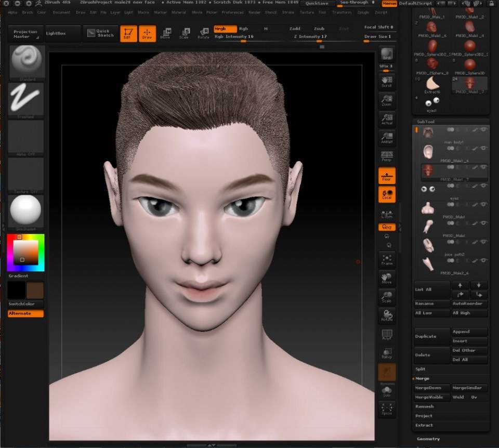Toggle visibility eye of eyes subtool

pos(484,186)
